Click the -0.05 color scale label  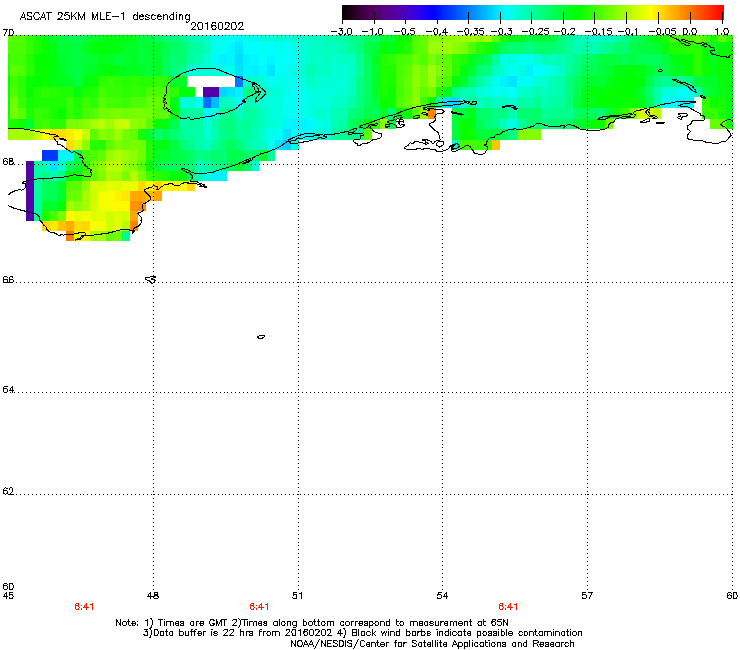[662, 32]
